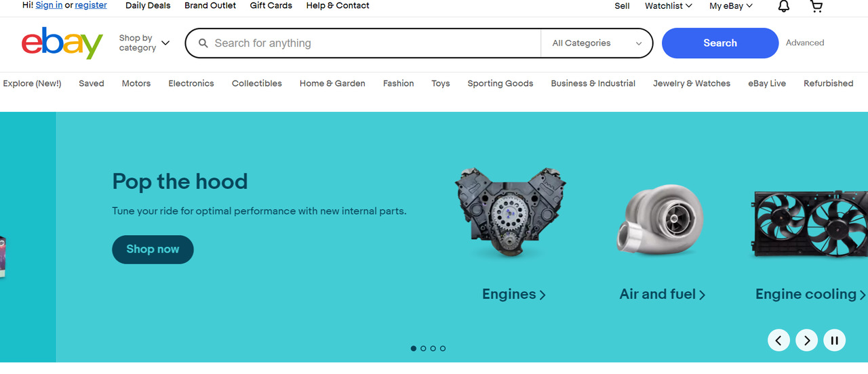
Task: Pause the banner carousel
Action: tap(834, 340)
